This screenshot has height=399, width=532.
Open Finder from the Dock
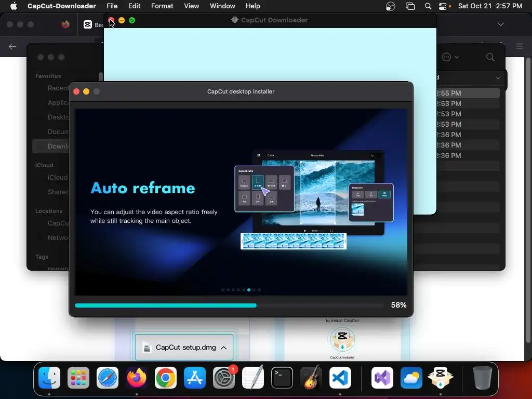coord(49,378)
